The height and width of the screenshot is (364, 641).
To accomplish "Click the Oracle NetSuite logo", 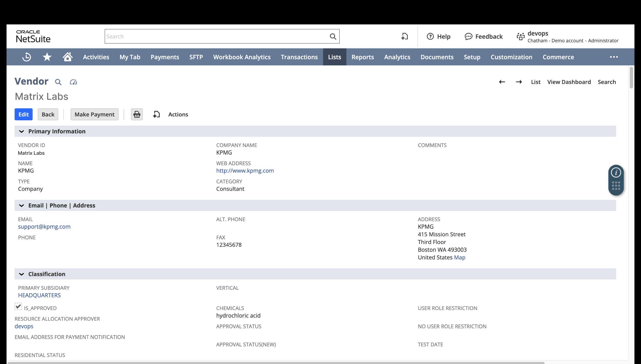I will 33,36.
